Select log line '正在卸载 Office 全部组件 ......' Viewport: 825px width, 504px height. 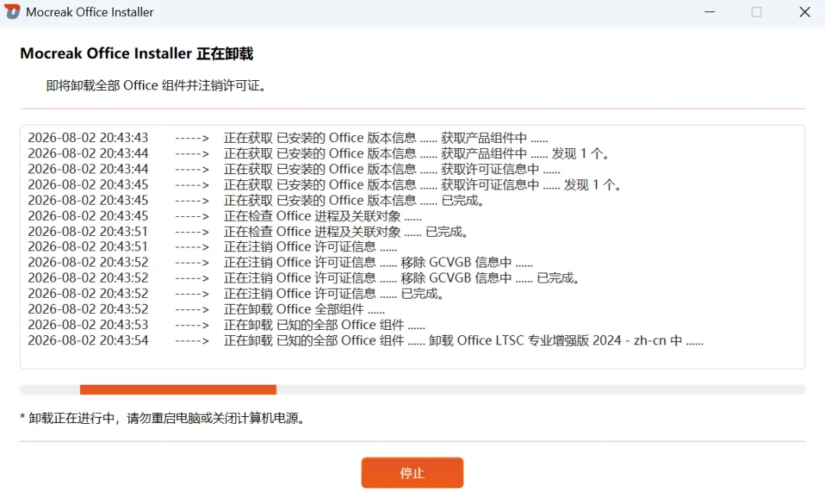tap(206, 309)
